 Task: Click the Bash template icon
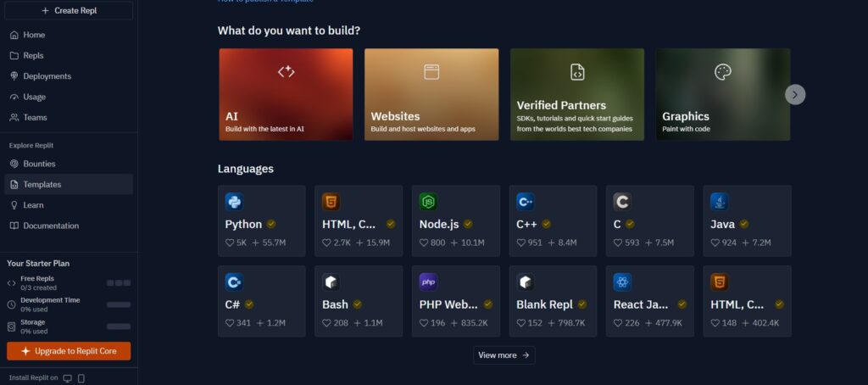(331, 282)
